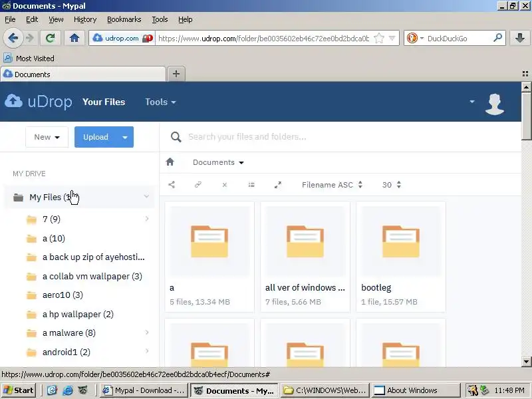Expand the 'android1 (2)' folder chevron
This screenshot has height=399, width=532.
coord(147,352)
